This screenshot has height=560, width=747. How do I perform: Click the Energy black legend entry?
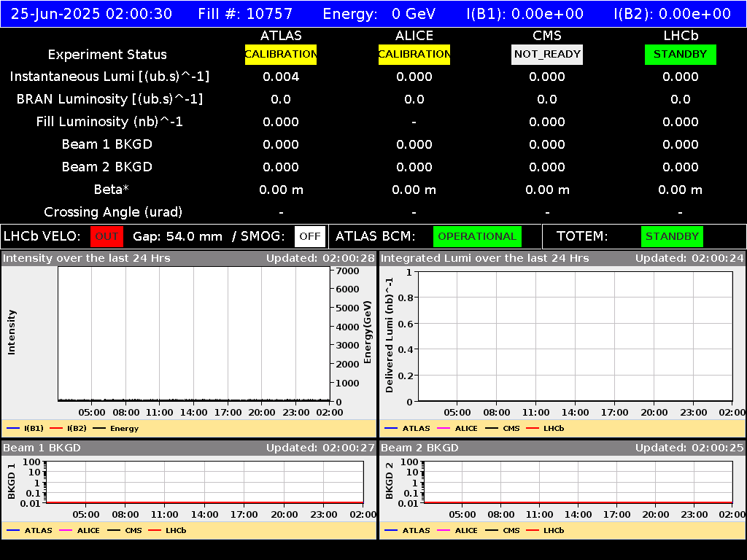(116, 429)
